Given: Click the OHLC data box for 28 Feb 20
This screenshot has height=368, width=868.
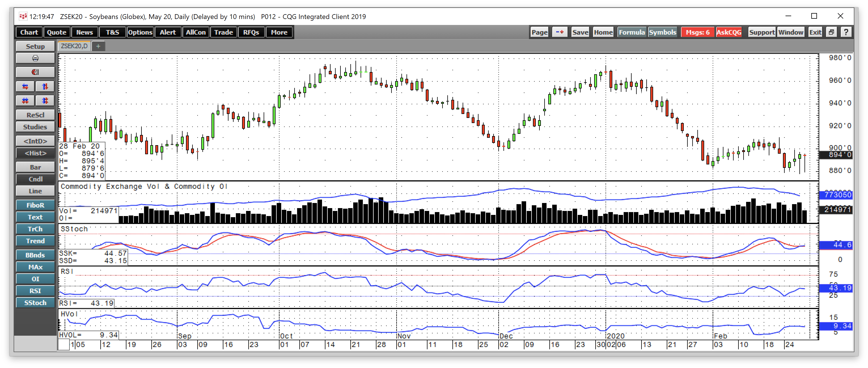Looking at the screenshot, I should [x=82, y=161].
